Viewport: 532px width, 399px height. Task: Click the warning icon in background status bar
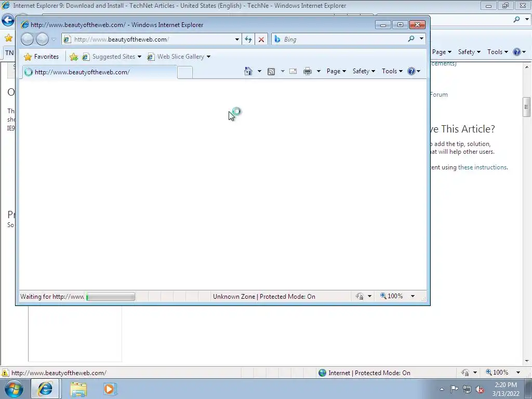5,373
